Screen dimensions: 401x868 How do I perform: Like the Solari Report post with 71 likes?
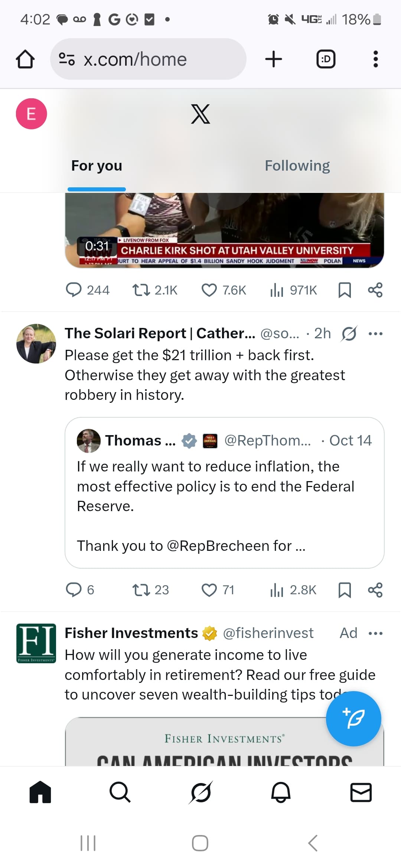pyautogui.click(x=209, y=590)
